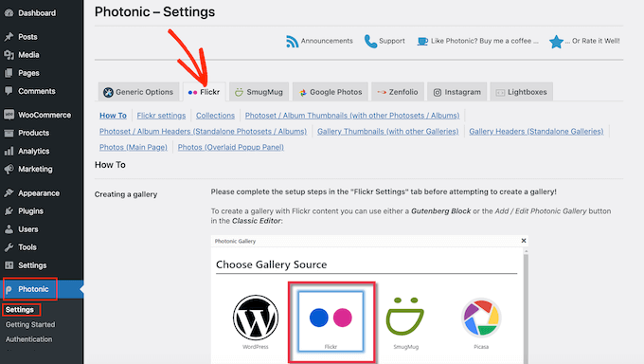Image resolution: width=644 pixels, height=364 pixels.
Task: Open Announcements text link
Action: [327, 41]
